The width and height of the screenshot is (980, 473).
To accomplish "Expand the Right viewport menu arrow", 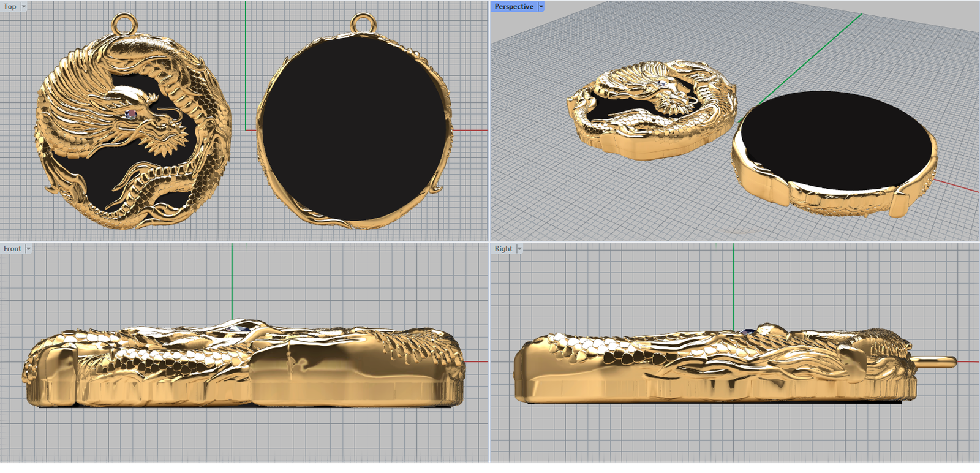I will click(519, 249).
